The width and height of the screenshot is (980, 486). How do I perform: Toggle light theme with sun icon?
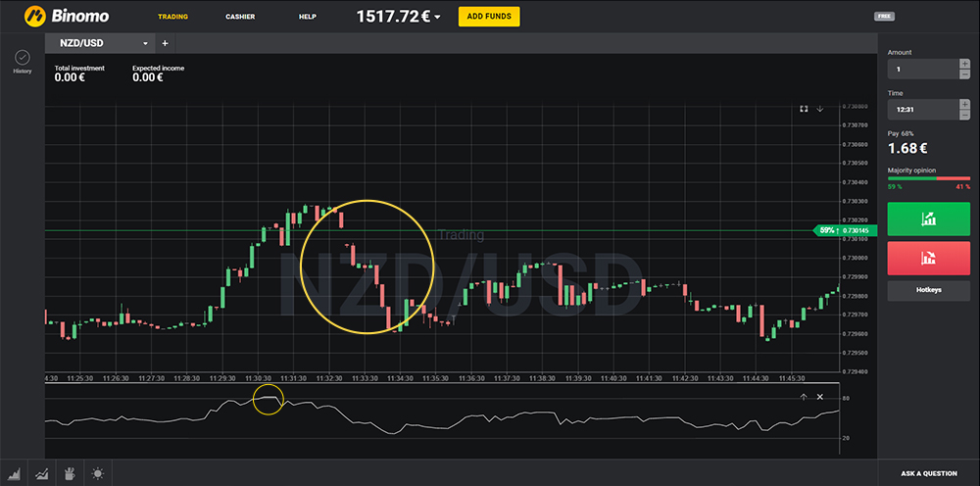click(97, 473)
